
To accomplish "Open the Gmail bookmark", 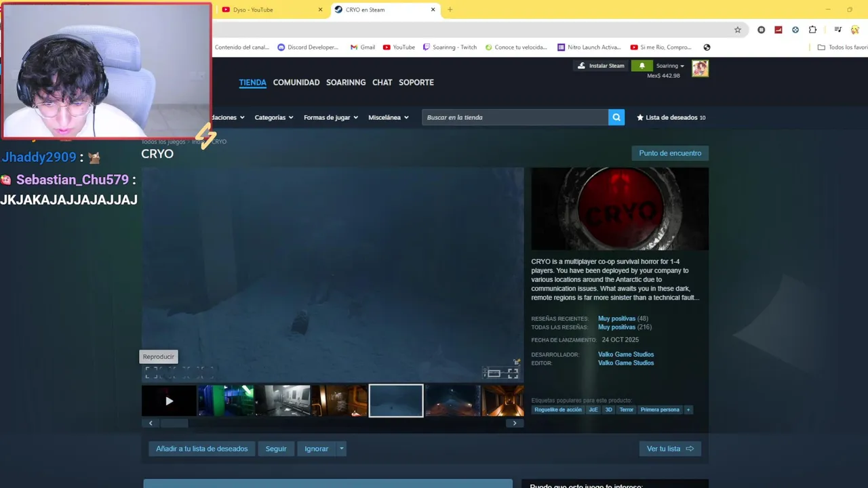I will click(x=362, y=47).
